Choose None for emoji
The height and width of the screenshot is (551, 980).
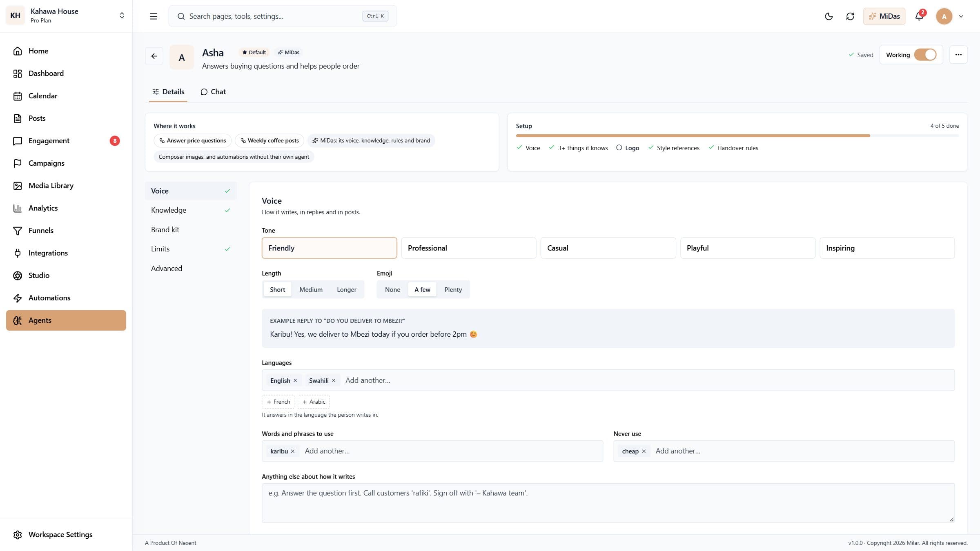392,289
